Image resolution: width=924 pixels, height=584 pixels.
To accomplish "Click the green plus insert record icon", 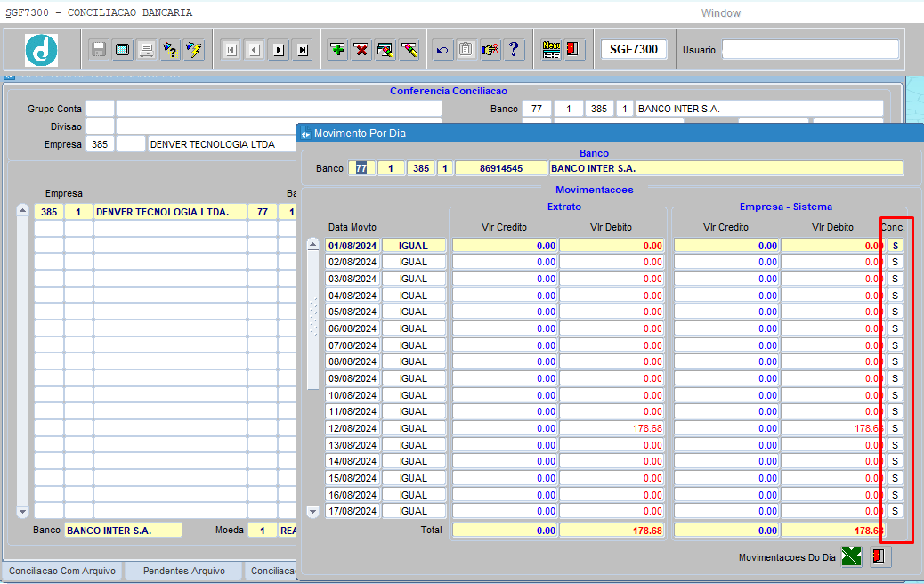I will [337, 50].
